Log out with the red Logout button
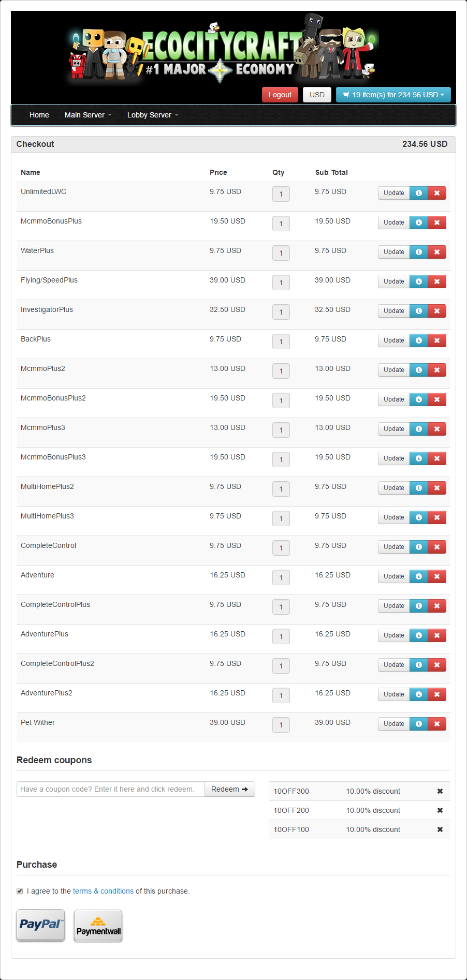This screenshot has width=467, height=980. pyautogui.click(x=280, y=95)
